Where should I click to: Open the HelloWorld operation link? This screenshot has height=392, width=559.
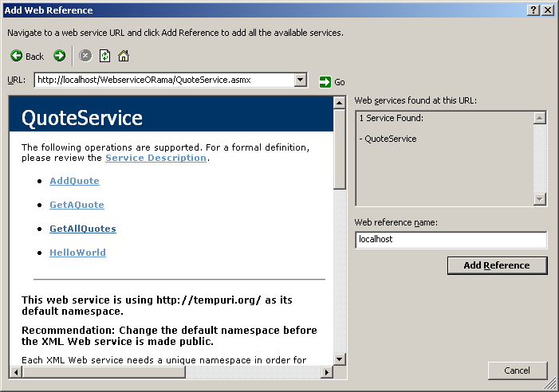click(x=77, y=253)
